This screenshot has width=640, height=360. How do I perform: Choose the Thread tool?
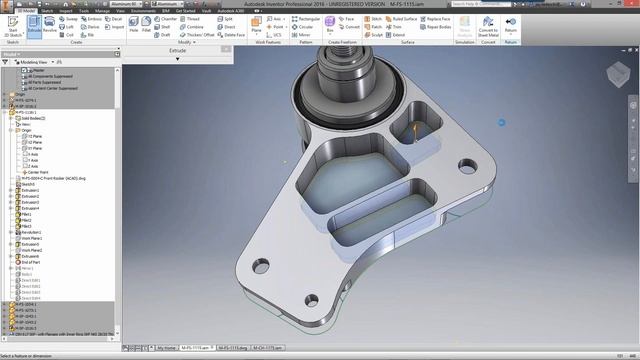tap(190, 19)
